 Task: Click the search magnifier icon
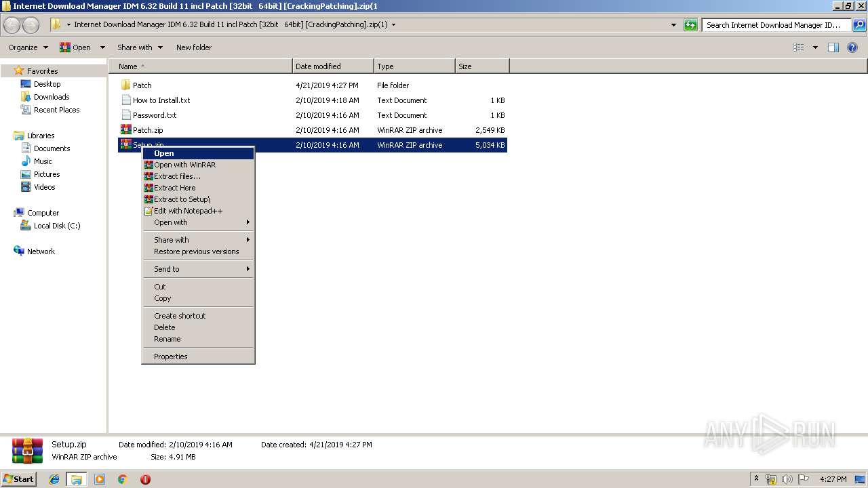point(859,25)
